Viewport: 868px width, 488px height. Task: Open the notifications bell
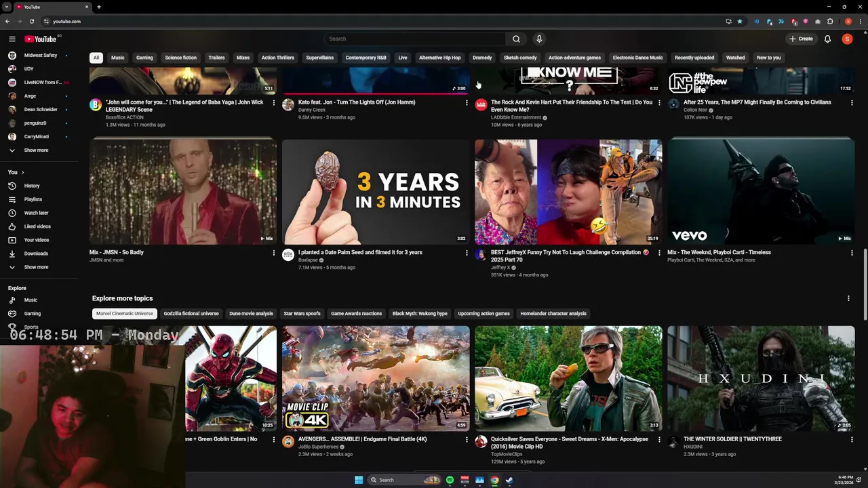pos(827,39)
